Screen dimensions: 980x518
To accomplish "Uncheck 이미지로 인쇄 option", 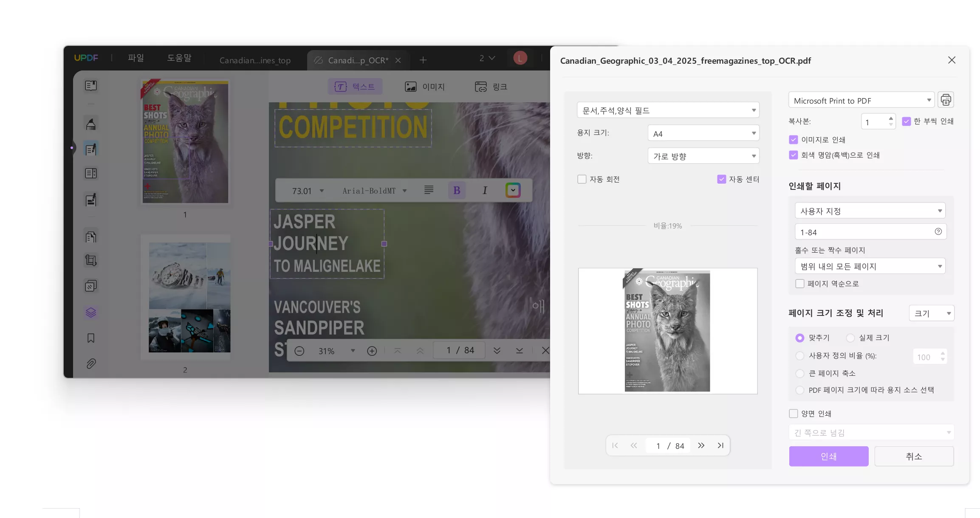I will [793, 140].
